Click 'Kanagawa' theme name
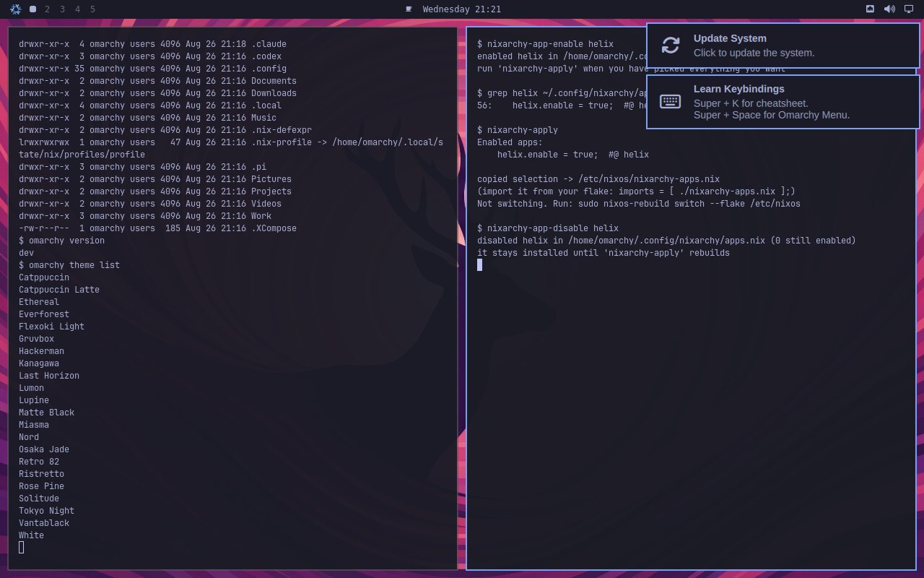 pyautogui.click(x=39, y=363)
